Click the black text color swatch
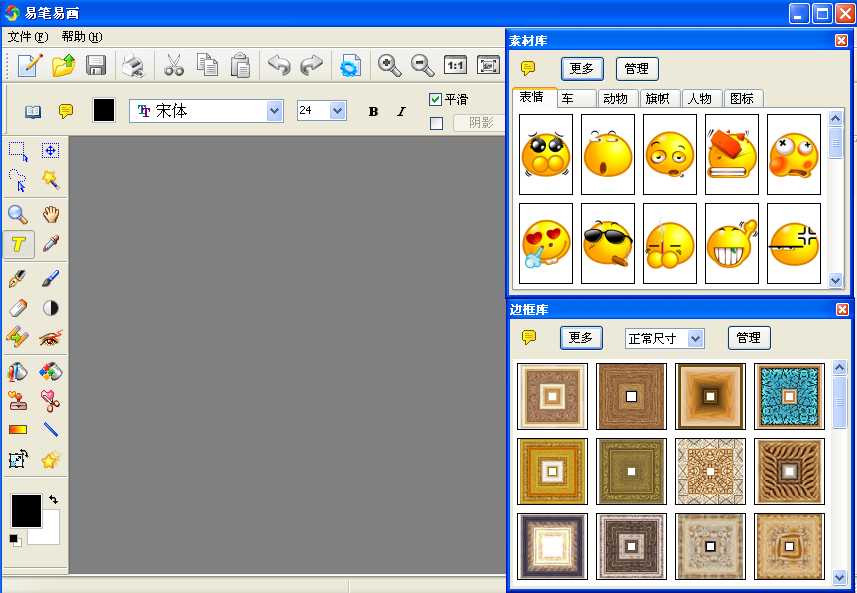The height and width of the screenshot is (593, 857). click(104, 110)
